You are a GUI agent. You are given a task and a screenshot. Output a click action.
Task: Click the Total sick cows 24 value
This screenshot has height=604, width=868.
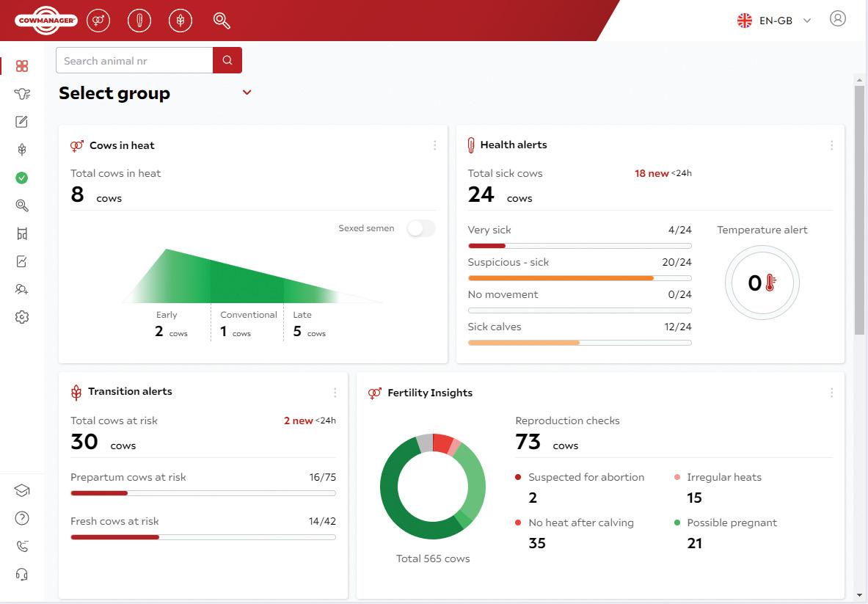coord(500,194)
